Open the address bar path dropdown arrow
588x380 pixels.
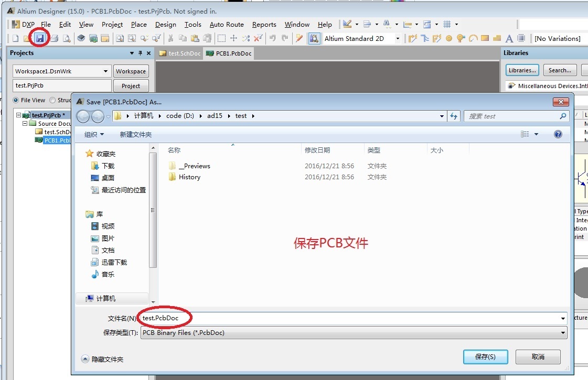[442, 116]
